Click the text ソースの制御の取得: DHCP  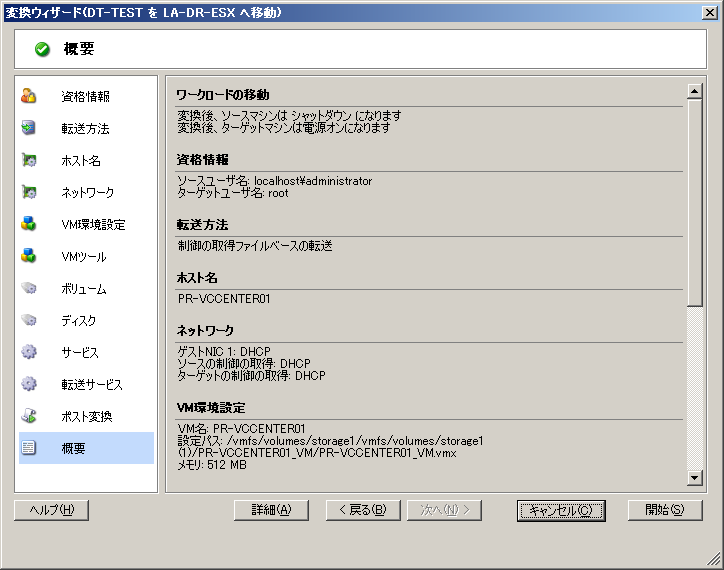244,364
